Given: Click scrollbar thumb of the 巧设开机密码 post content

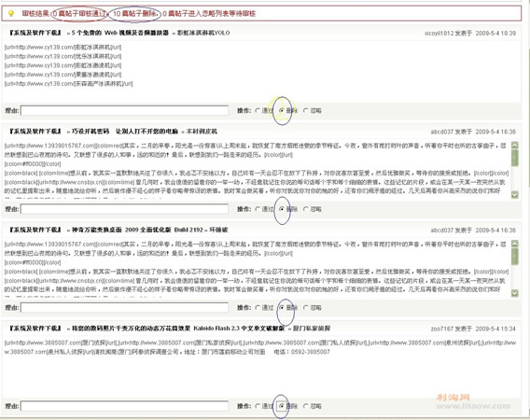Looking at the screenshot, I should 514,158.
